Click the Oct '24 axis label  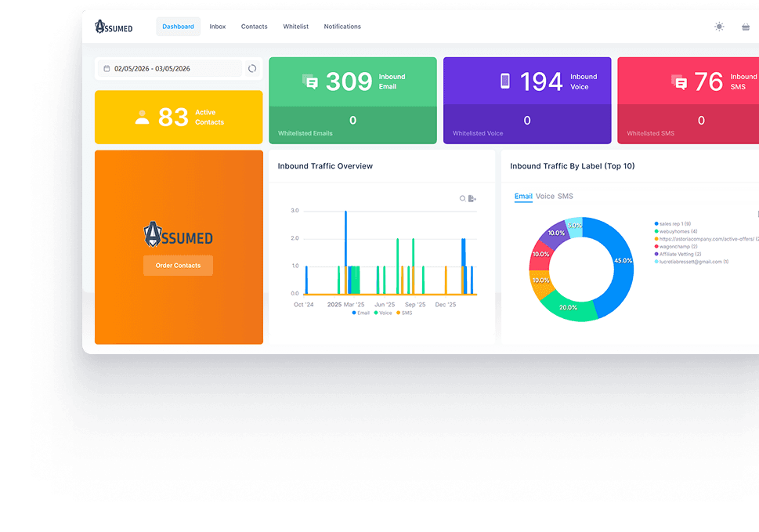[x=303, y=305]
